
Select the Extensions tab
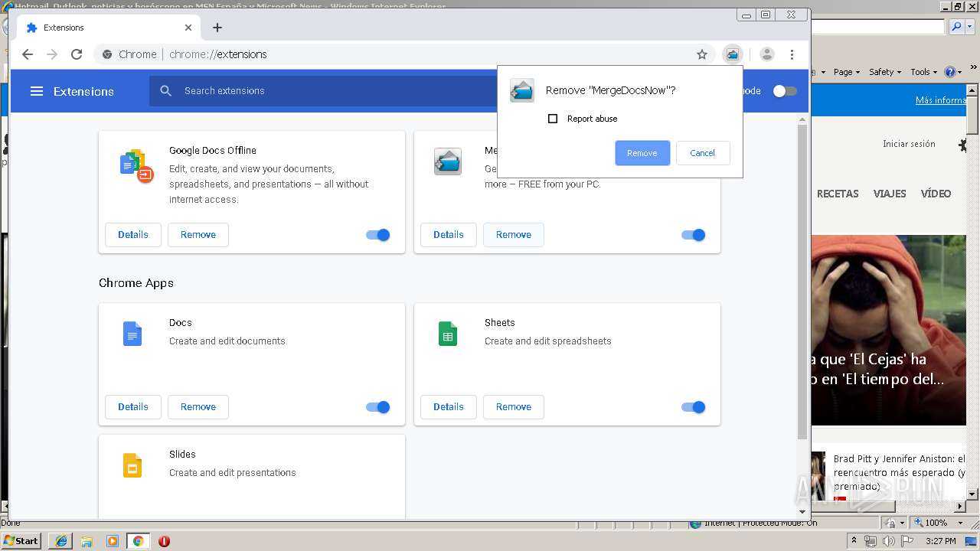click(x=107, y=28)
